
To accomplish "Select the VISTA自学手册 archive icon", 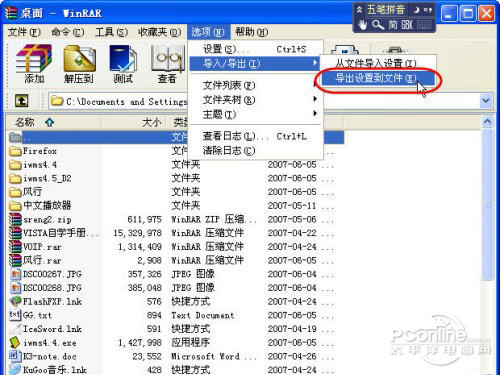I will pos(15,233).
